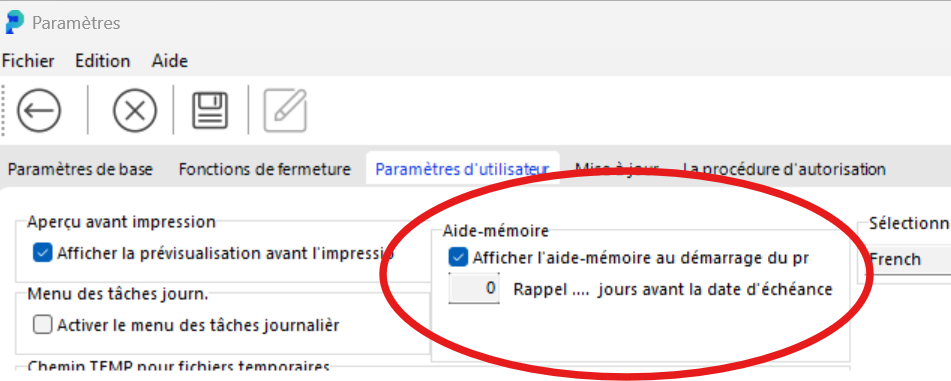Click the Paramètres window title text

(76, 23)
